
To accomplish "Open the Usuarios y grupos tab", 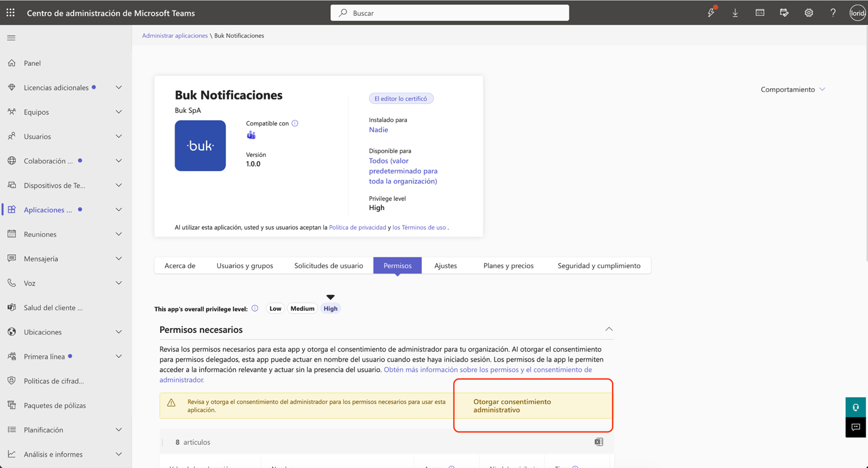I will (x=245, y=266).
